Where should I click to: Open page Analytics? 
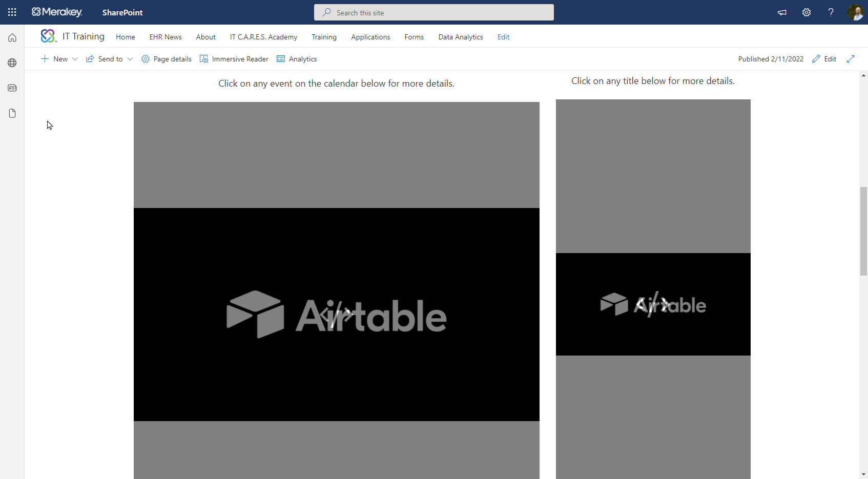click(x=297, y=59)
